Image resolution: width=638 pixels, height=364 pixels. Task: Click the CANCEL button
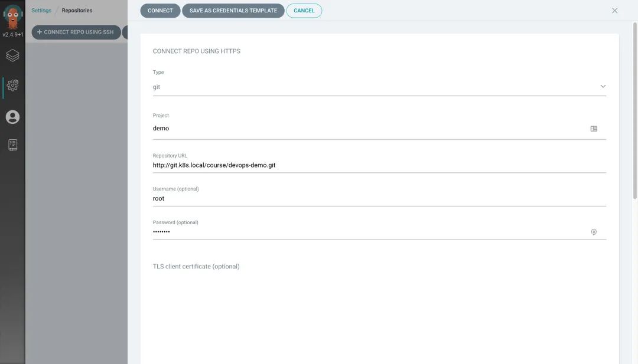click(304, 11)
